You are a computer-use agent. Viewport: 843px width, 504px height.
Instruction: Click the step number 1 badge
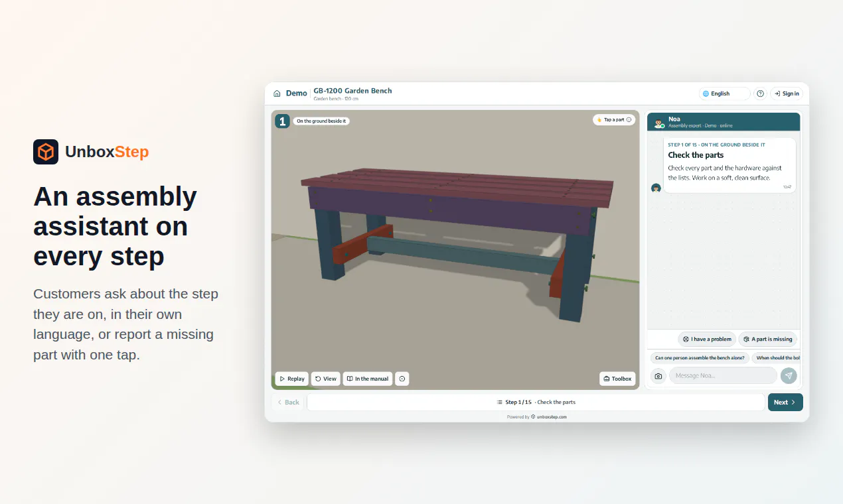point(282,121)
